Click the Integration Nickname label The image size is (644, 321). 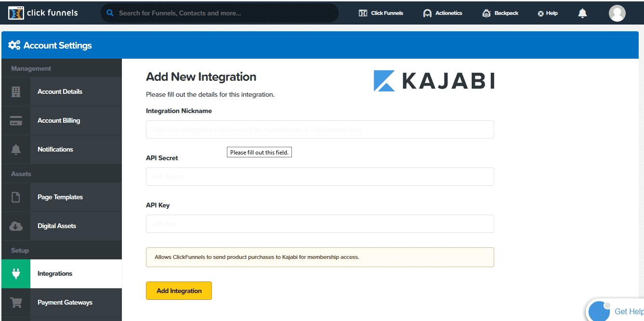point(179,111)
